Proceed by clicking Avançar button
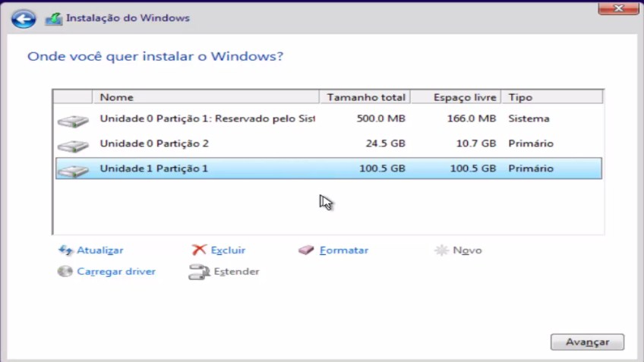644x362 pixels. tap(587, 342)
